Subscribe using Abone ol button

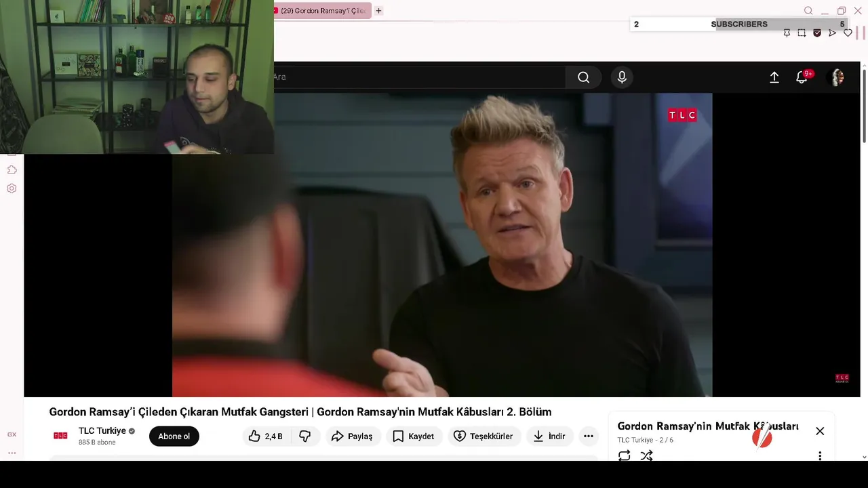click(x=174, y=436)
